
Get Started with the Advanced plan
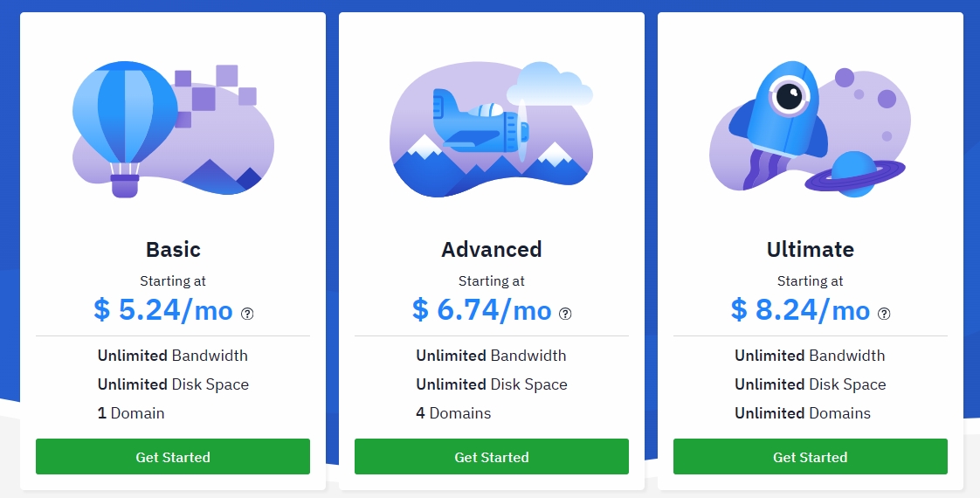coord(491,457)
